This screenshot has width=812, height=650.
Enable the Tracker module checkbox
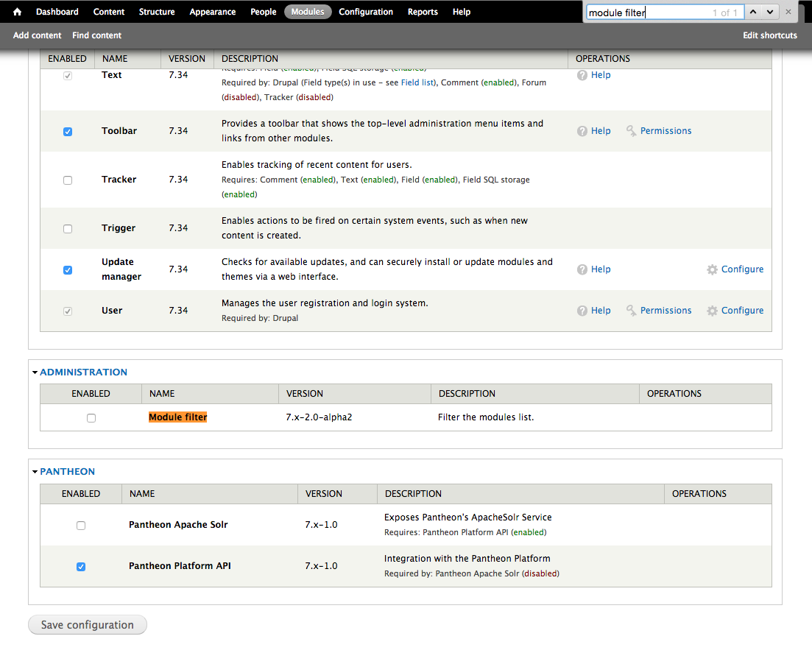68,180
